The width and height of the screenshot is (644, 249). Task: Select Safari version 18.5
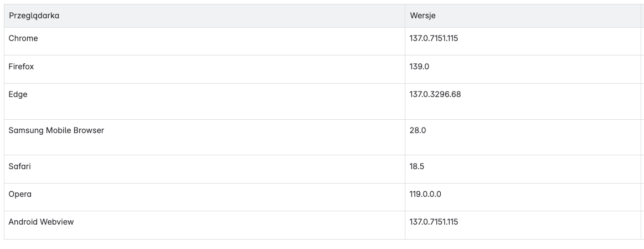click(x=417, y=166)
